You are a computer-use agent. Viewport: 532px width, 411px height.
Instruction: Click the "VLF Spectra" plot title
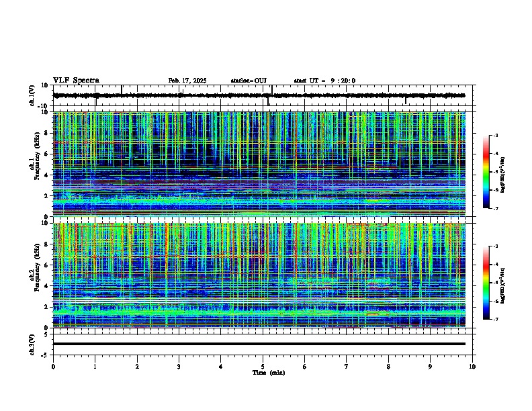click(76, 80)
